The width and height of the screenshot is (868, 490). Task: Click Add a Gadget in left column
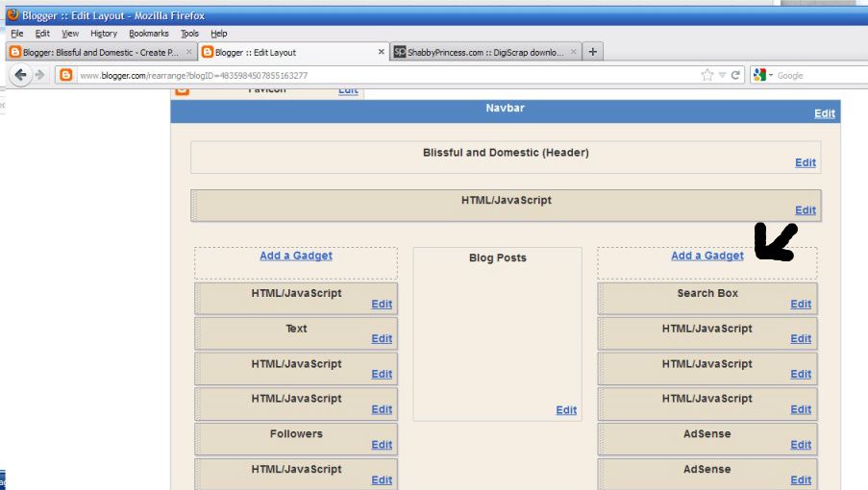click(296, 256)
